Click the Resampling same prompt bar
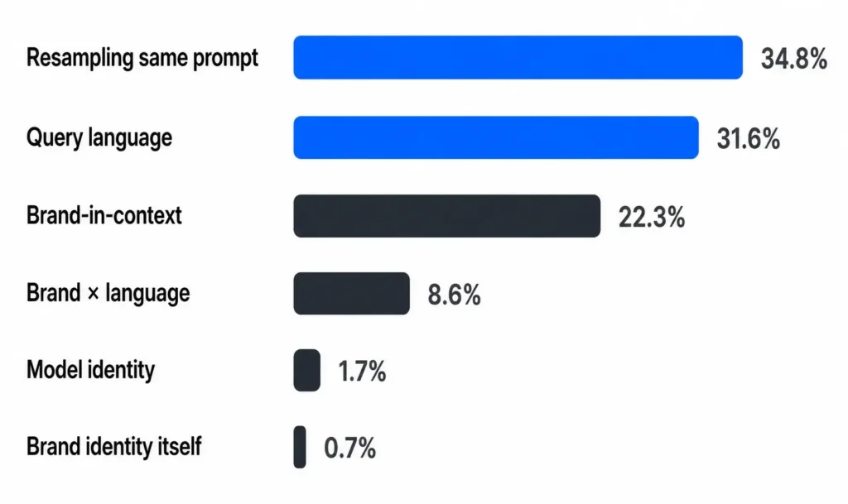 click(x=518, y=57)
